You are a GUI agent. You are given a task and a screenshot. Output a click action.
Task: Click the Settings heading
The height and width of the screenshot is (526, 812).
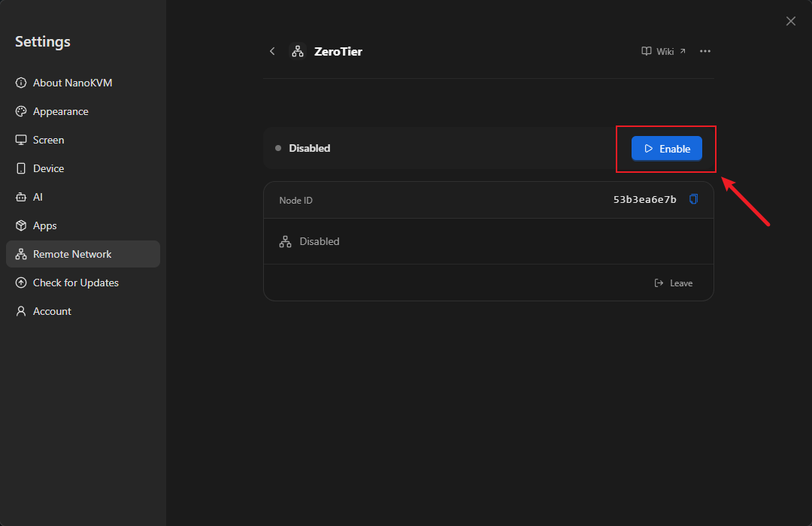(42, 42)
